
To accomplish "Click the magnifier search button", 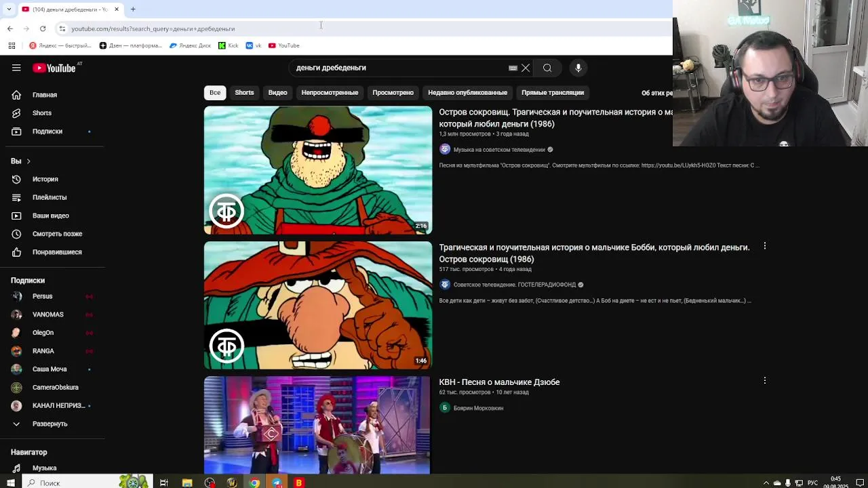I will coord(547,68).
